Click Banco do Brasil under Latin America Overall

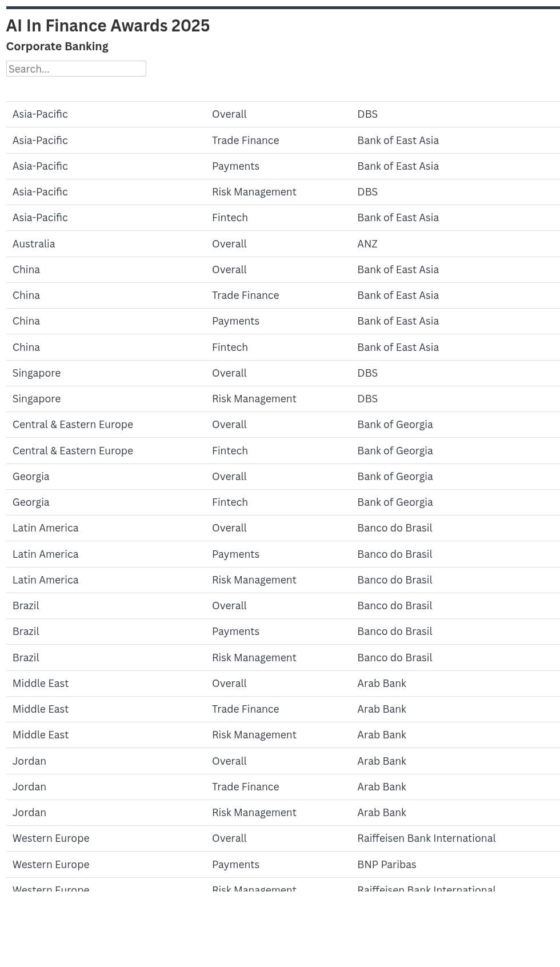(395, 528)
